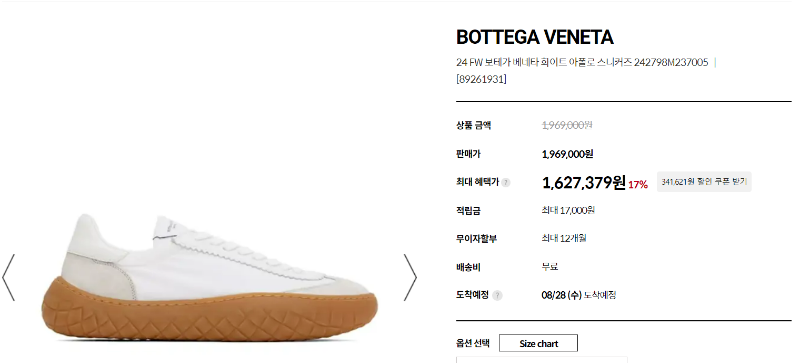Screen dimensions: 800x363
Task: Click the 옵션 선택 label
Action: (x=473, y=343)
